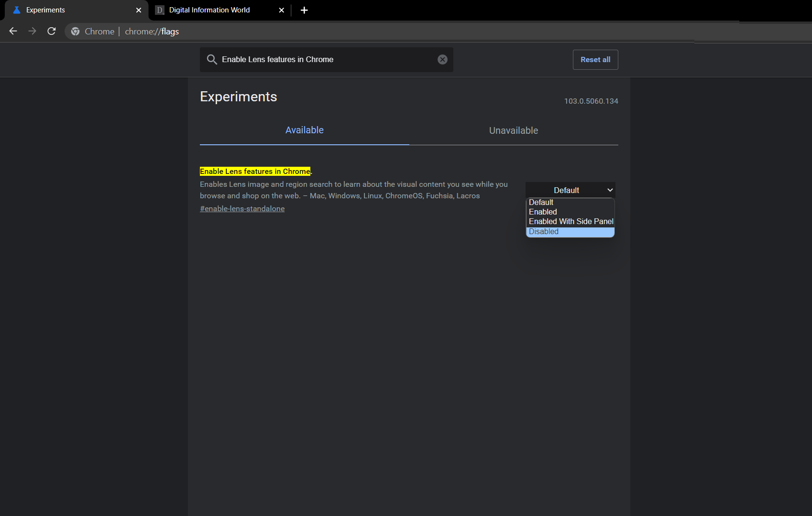Image resolution: width=812 pixels, height=516 pixels.
Task: Click the Digital Information World favicon
Action: (160, 10)
